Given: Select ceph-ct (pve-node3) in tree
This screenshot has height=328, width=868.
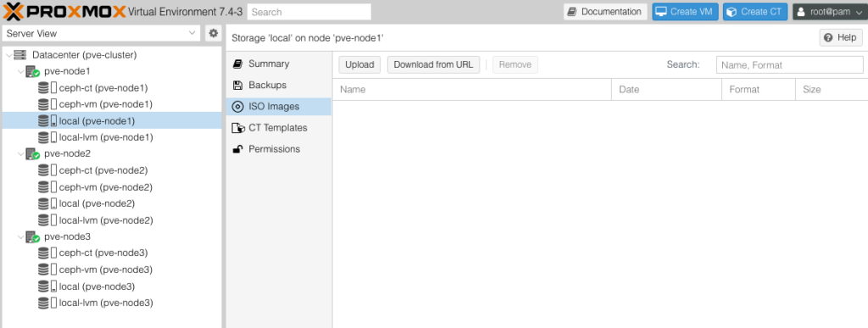Looking at the screenshot, I should tap(112, 253).
